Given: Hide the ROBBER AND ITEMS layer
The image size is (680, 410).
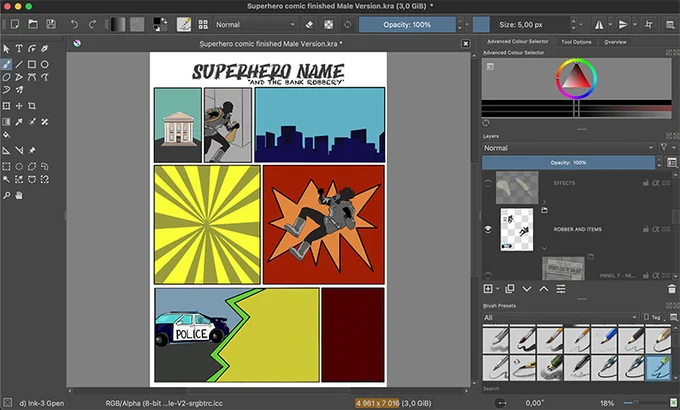Looking at the screenshot, I should tap(488, 230).
